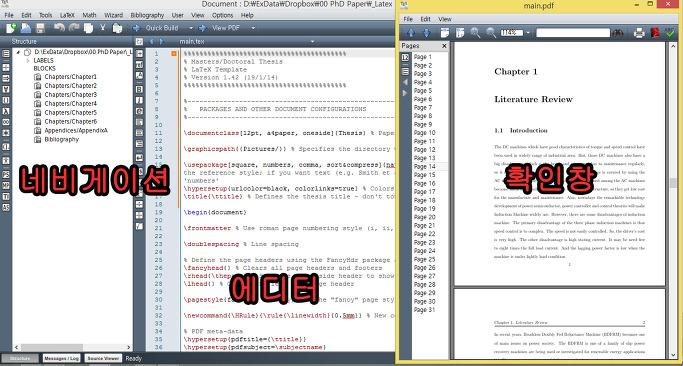
Task: Open the Wizard menu
Action: coord(113,15)
